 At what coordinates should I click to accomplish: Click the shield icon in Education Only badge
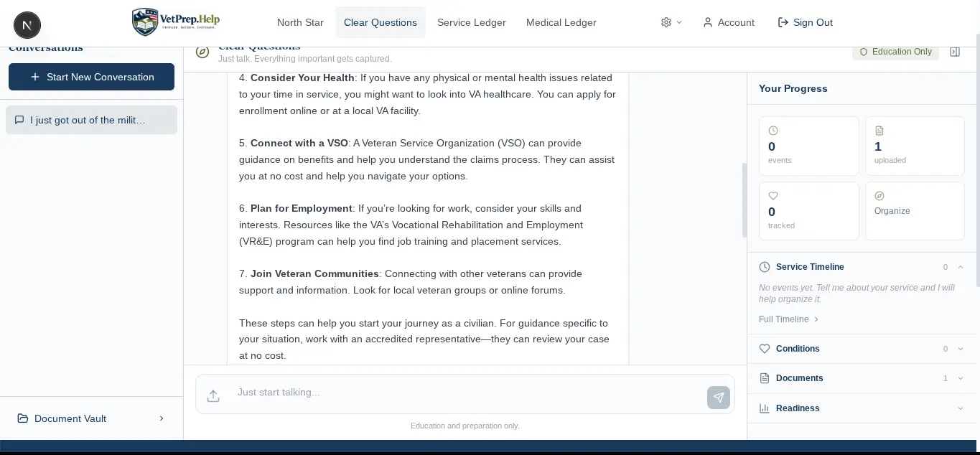864,52
